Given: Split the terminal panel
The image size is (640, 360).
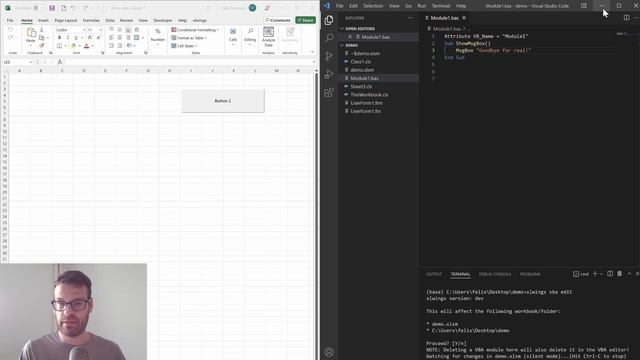Looking at the screenshot, I should pyautogui.click(x=610, y=273).
